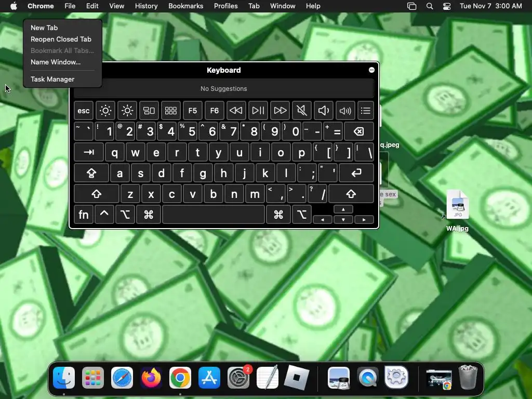Tap the left arrow key
The width and height of the screenshot is (532, 399).
click(322, 220)
